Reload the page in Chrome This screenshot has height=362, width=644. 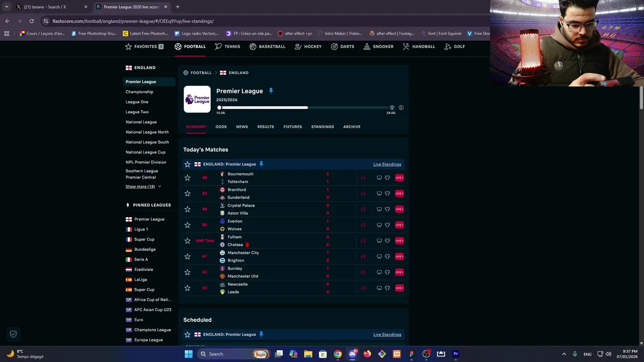pos(31,21)
